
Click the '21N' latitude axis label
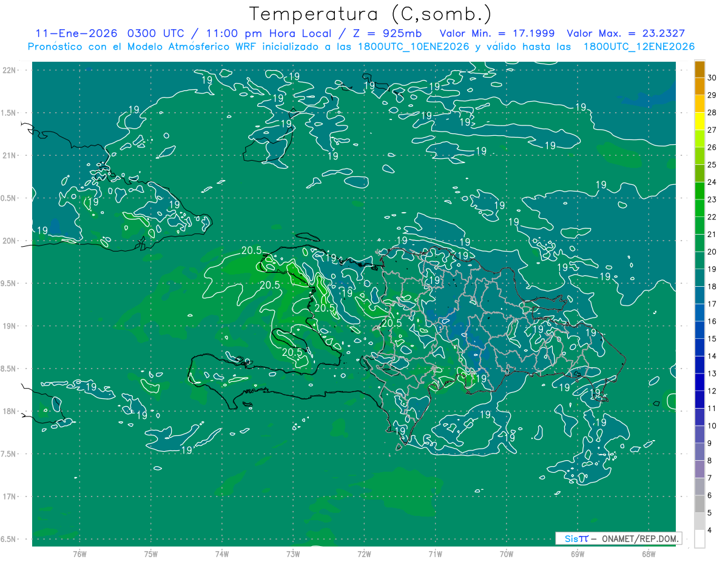[9, 155]
